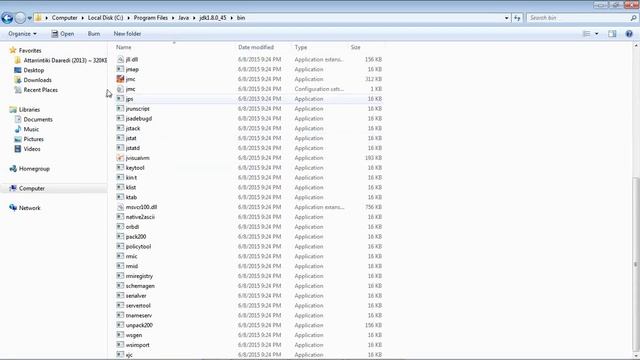Go back with the Back arrow button
Screen dimensions: 640x360
tap(7, 18)
